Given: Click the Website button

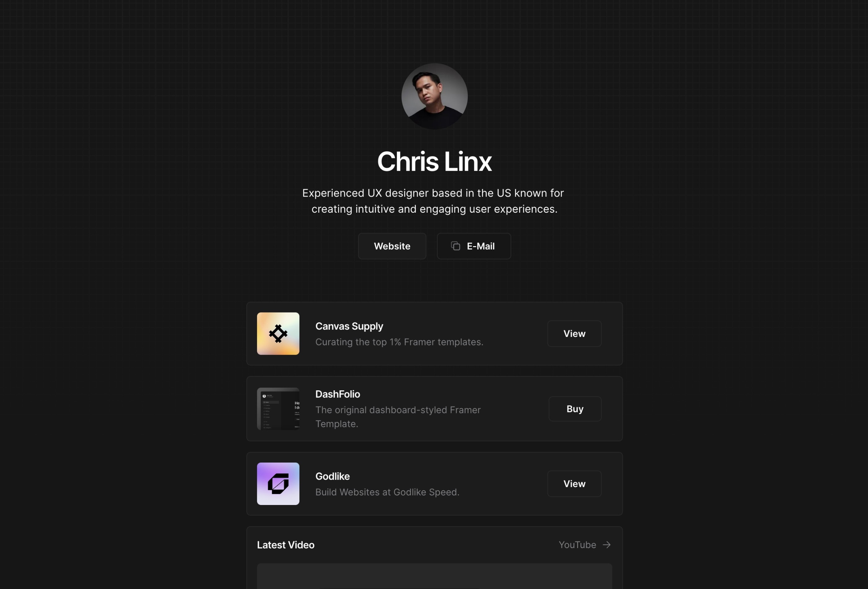Looking at the screenshot, I should tap(392, 245).
